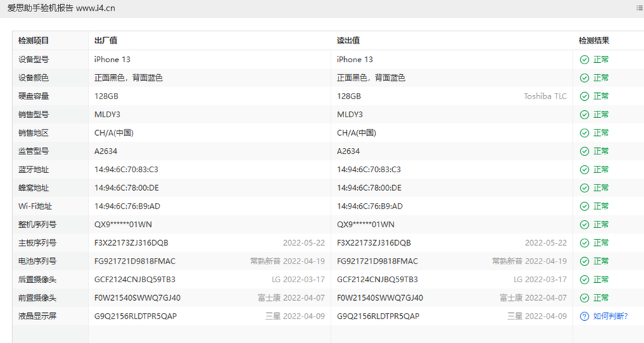Select the 销售型号 row label
The height and width of the screenshot is (343, 644).
tap(33, 114)
